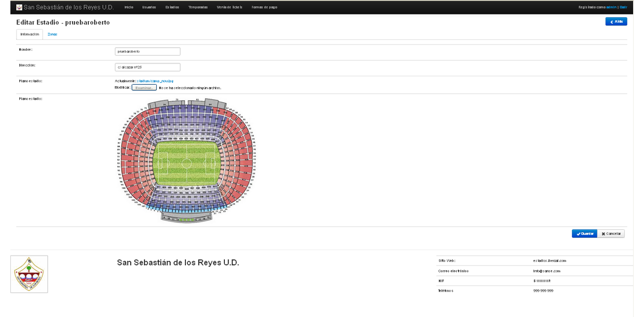This screenshot has width=644, height=317.
Task: Open the current stadium/camp_nou.jpg file link
Action: (x=155, y=81)
